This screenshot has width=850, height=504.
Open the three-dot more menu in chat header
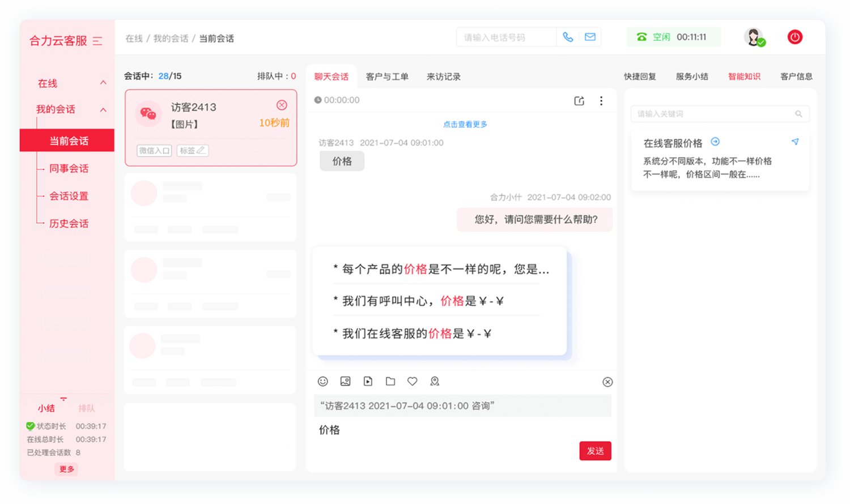click(x=601, y=100)
